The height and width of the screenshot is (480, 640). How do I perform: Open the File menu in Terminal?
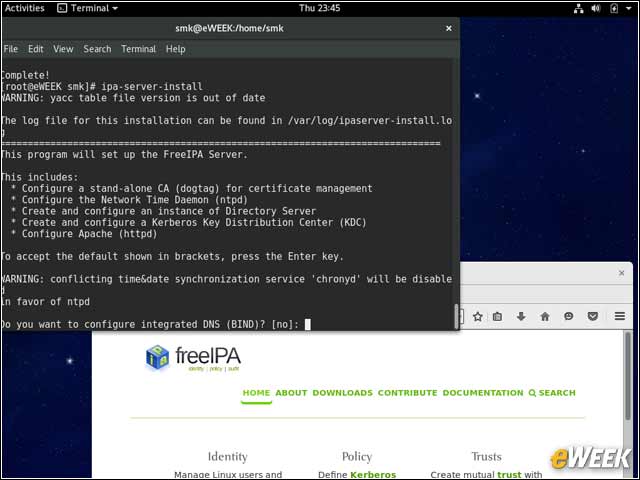click(11, 49)
